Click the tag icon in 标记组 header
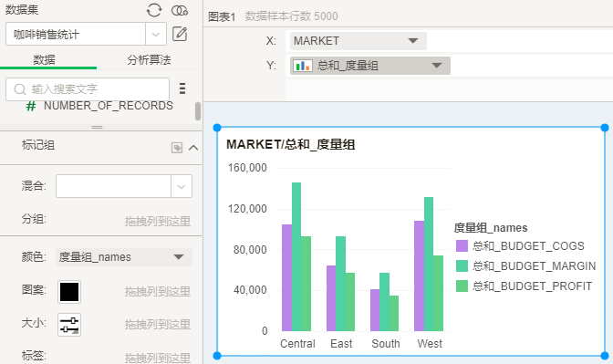Screen dimensions: 613x364 point(177,148)
